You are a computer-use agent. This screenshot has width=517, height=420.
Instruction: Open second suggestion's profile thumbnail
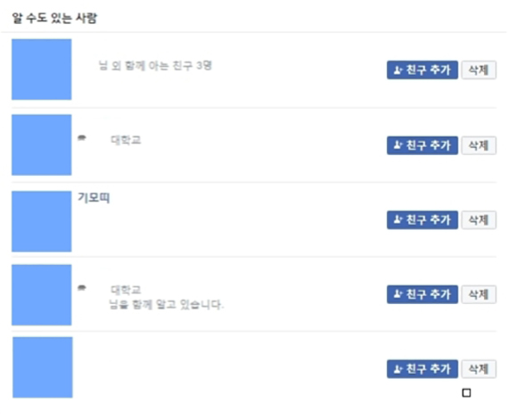(42, 144)
